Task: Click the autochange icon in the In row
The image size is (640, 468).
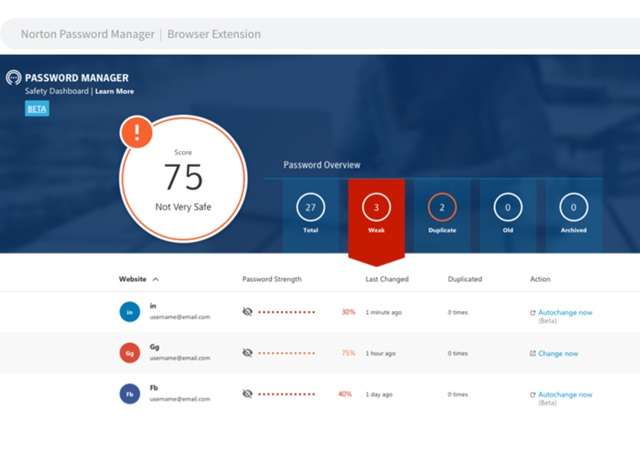Action: pos(533,313)
